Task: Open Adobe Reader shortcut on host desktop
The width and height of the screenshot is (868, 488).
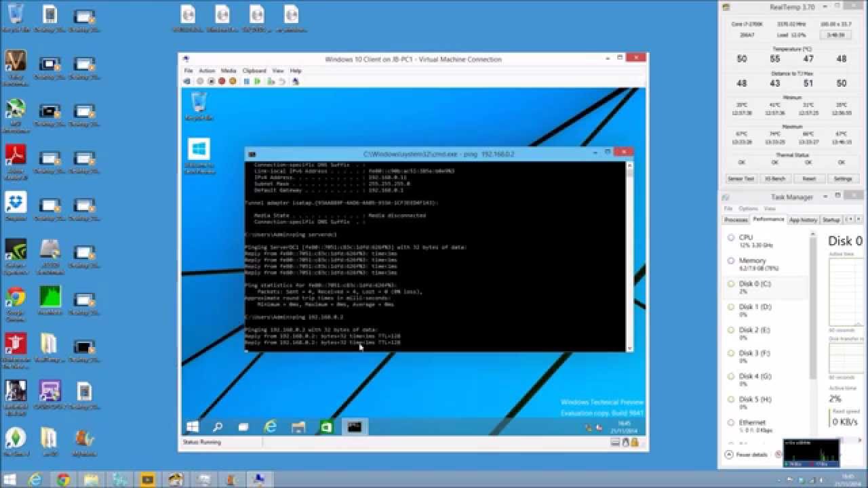Action: (15, 161)
